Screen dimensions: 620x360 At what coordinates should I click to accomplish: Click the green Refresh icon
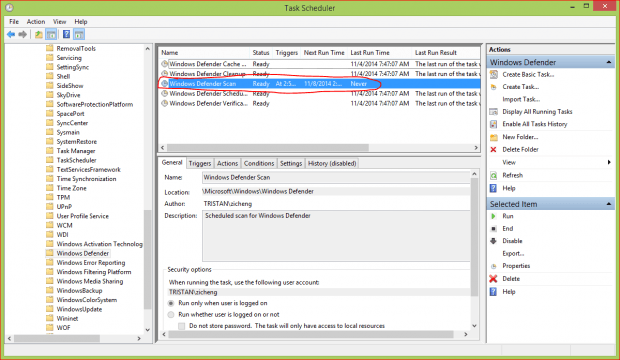click(493, 175)
